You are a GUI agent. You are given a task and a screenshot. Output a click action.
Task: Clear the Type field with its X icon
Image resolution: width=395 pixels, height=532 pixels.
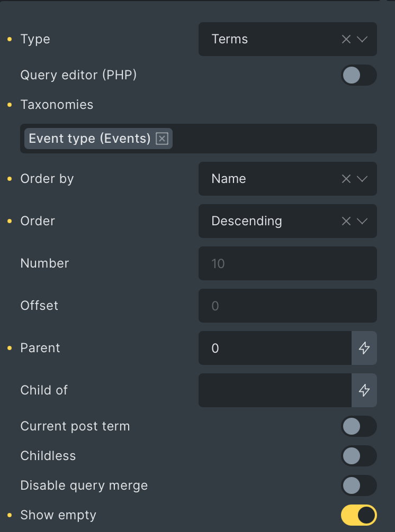346,39
